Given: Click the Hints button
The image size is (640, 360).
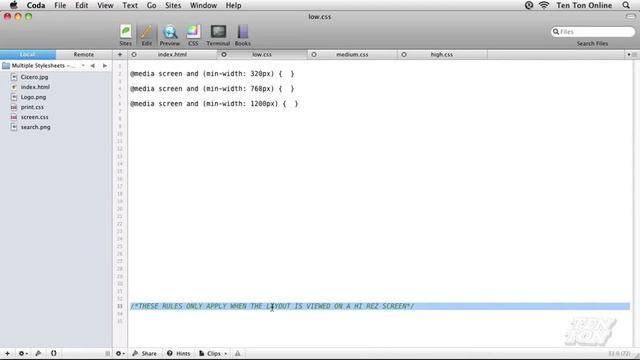Looking at the screenshot, I should [179, 353].
